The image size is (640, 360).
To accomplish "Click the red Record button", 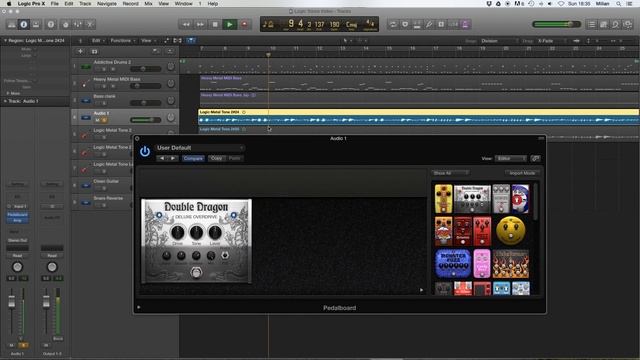I will click(244, 24).
